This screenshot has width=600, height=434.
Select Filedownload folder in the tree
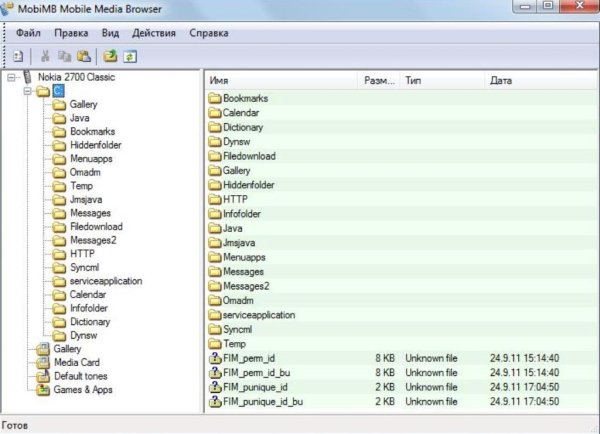point(96,227)
